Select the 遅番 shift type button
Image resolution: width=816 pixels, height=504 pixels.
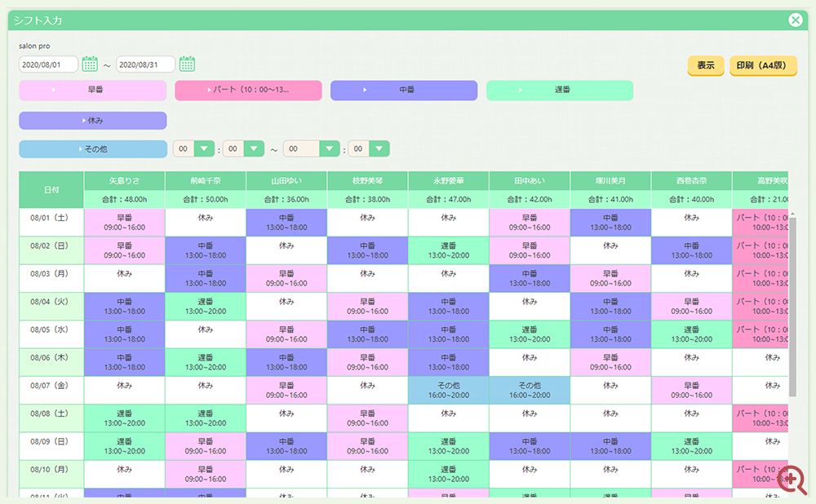(560, 90)
